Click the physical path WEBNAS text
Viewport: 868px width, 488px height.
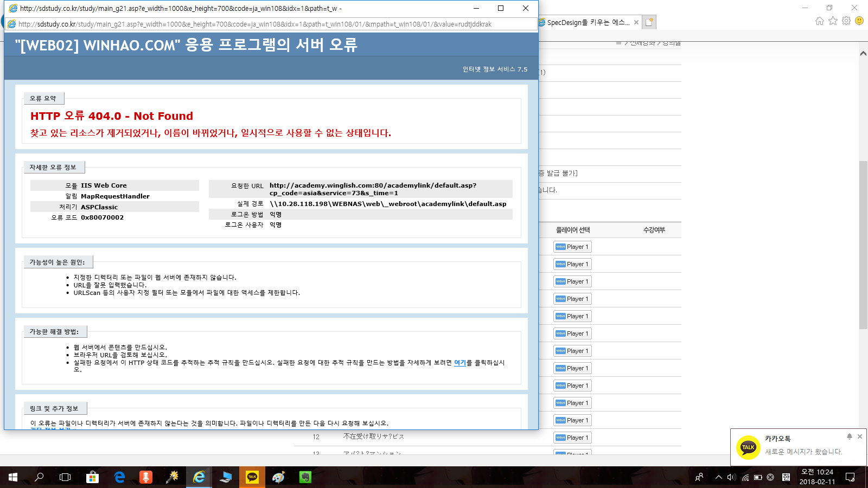388,204
